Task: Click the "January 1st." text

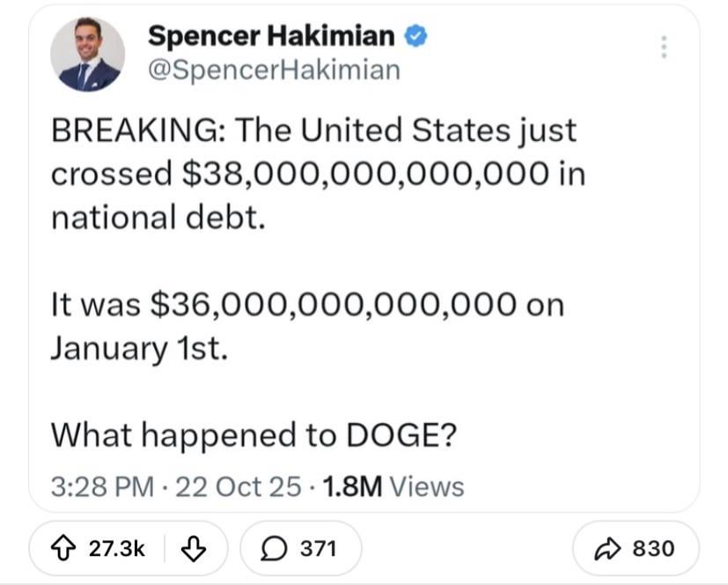Action: tap(138, 347)
